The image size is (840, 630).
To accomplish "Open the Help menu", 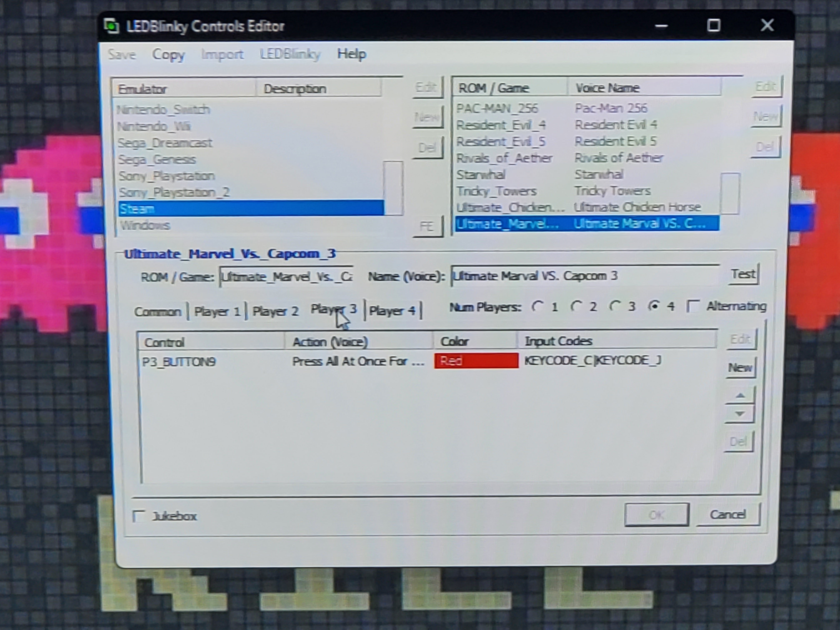I will [x=352, y=54].
